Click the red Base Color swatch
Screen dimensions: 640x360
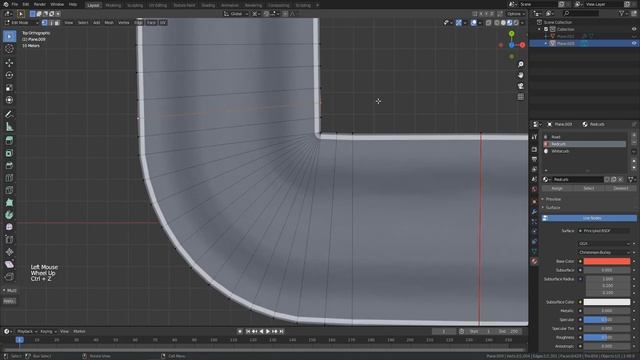607,261
